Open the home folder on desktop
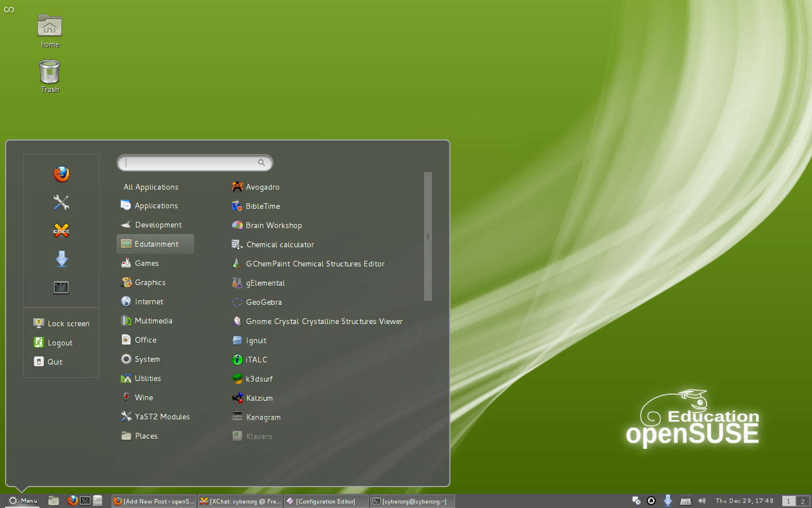The width and height of the screenshot is (812, 508). [x=50, y=32]
